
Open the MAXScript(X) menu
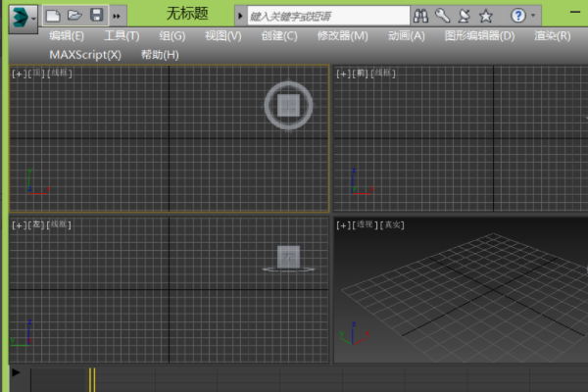[x=85, y=55]
